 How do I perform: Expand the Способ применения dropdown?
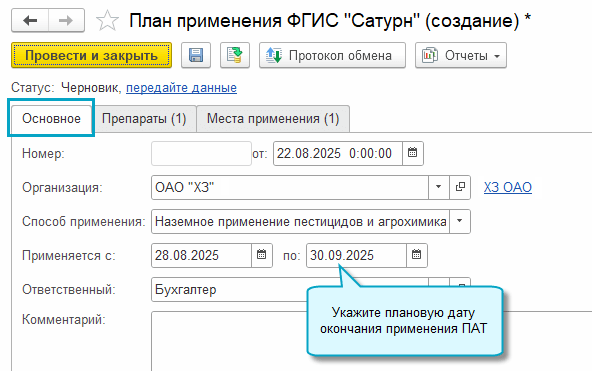point(460,221)
